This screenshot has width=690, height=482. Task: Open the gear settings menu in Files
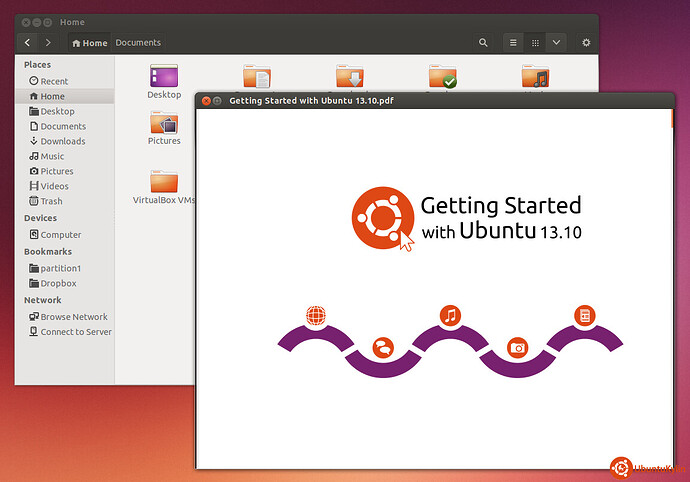(x=586, y=43)
